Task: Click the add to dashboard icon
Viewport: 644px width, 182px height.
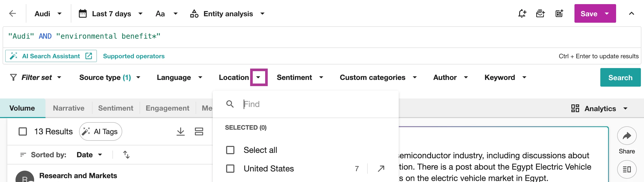Action: pyautogui.click(x=559, y=14)
